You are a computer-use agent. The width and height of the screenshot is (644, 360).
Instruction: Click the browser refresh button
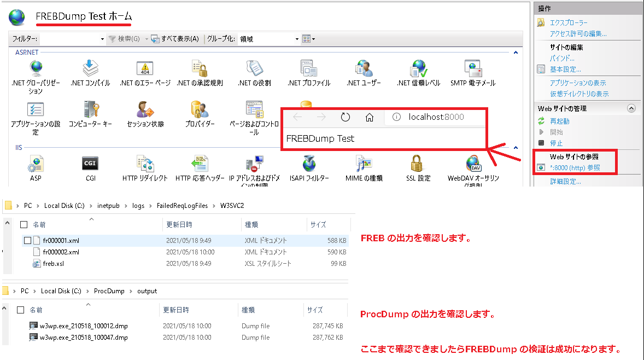pyautogui.click(x=345, y=117)
